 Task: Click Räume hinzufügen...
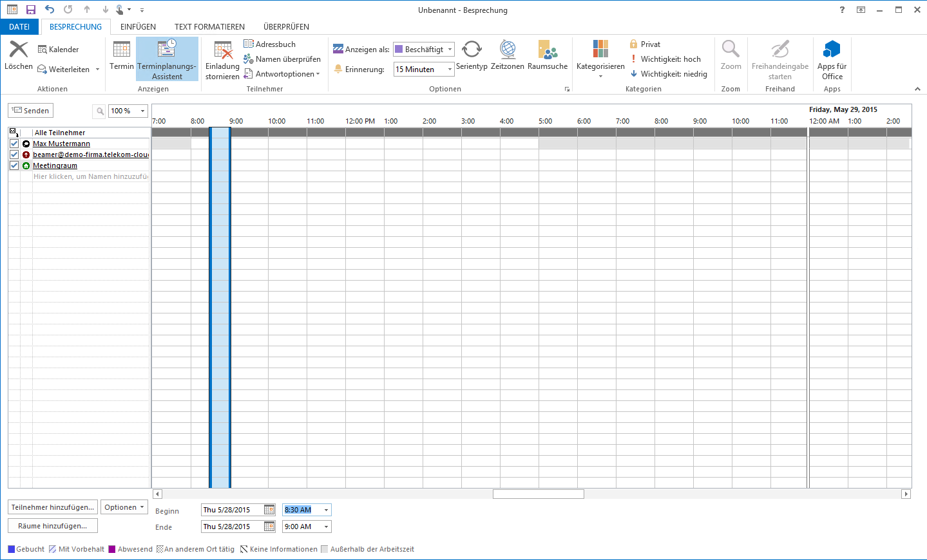coord(53,526)
